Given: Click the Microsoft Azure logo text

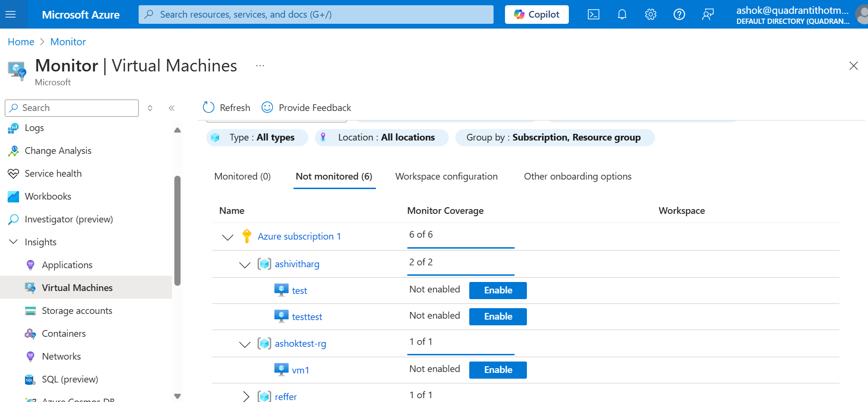Looking at the screenshot, I should pyautogui.click(x=81, y=15).
